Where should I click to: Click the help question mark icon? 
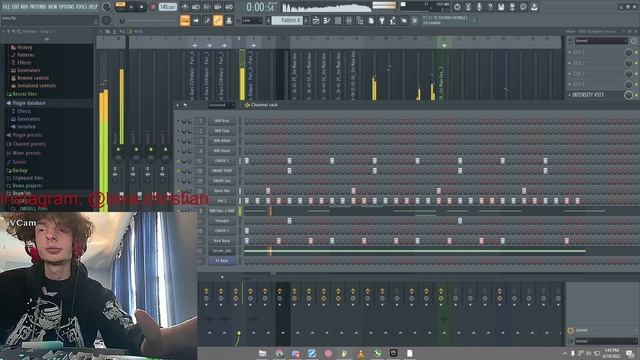pos(490,7)
